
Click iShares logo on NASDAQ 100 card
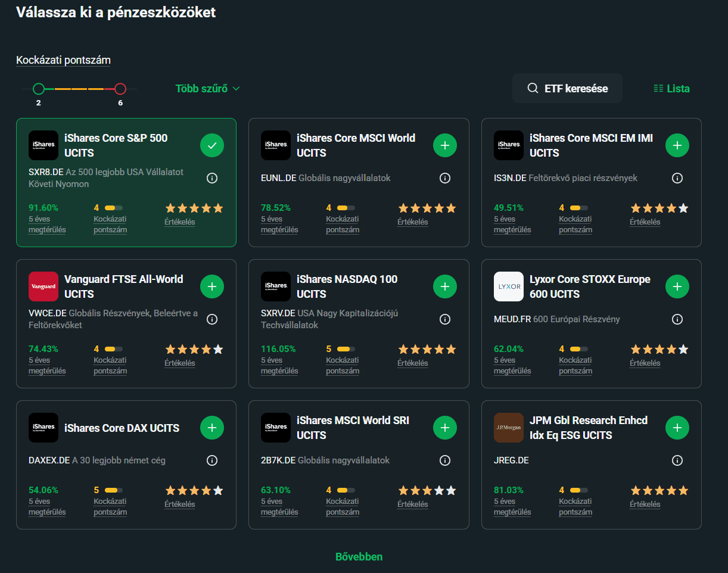click(x=276, y=286)
